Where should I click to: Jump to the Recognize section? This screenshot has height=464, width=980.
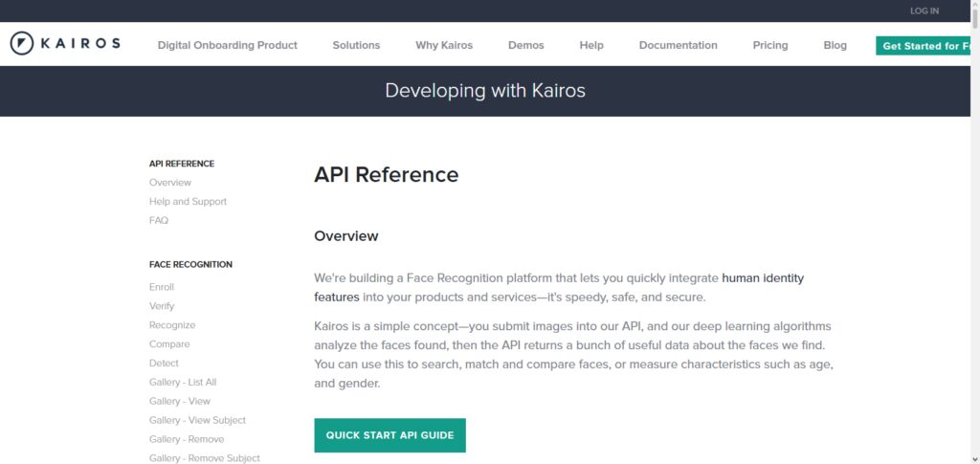point(172,325)
